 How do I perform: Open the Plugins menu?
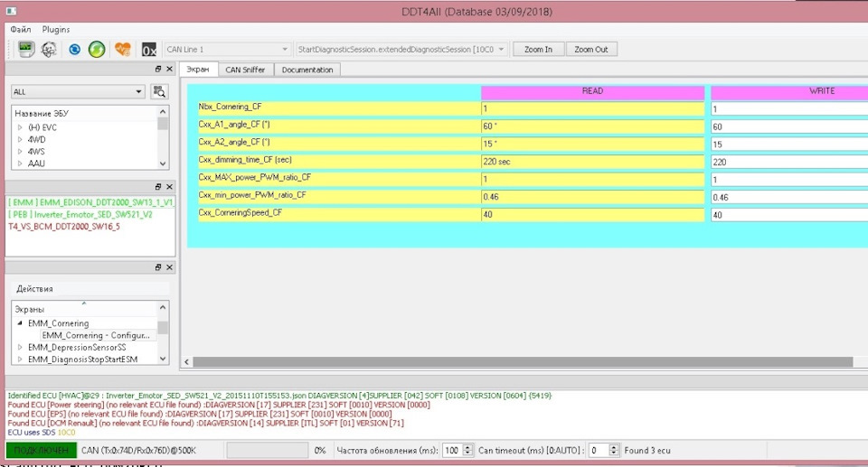56,29
